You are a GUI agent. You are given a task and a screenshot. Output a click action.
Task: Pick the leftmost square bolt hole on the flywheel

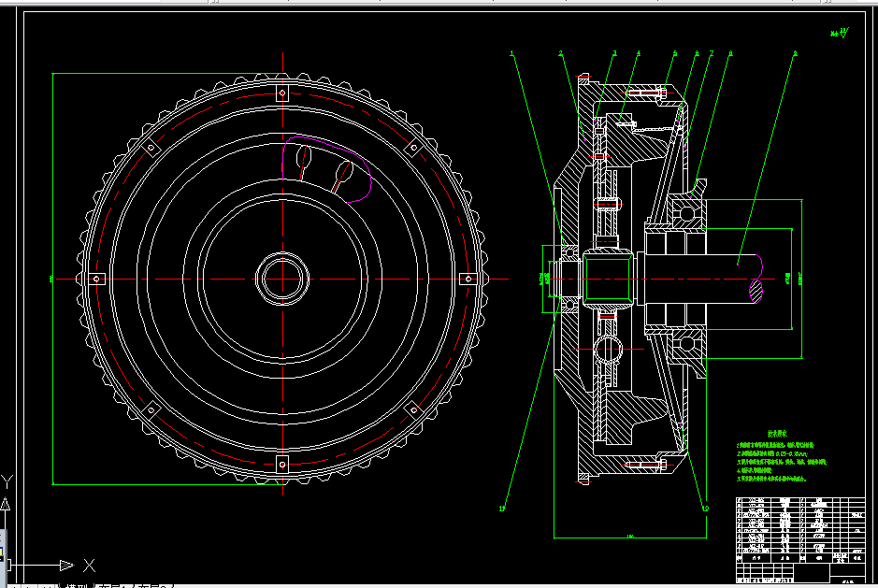(x=96, y=279)
